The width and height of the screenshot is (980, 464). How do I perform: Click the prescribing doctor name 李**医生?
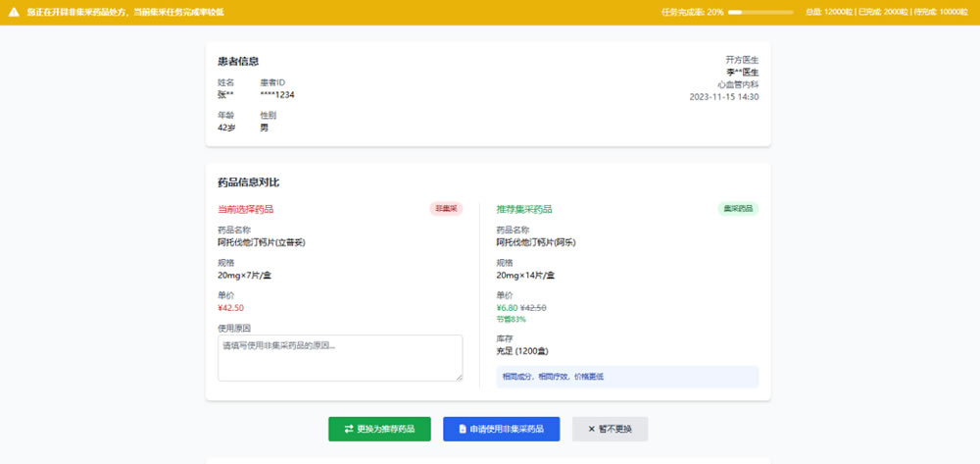point(742,73)
